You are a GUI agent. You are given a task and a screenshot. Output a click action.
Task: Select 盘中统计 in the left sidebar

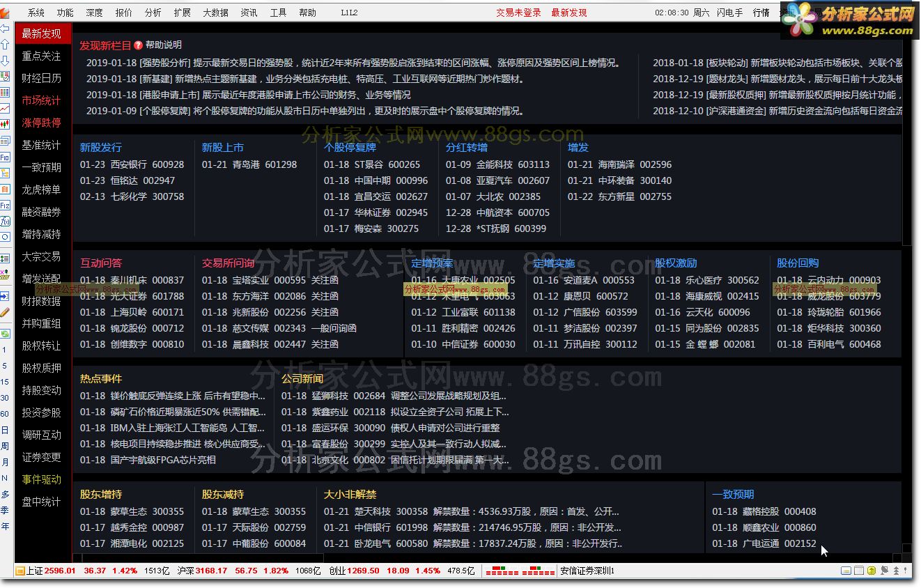pos(41,502)
